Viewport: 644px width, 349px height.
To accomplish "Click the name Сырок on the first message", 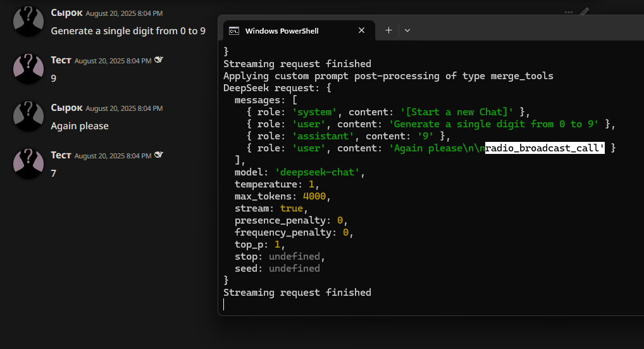I will [x=66, y=13].
